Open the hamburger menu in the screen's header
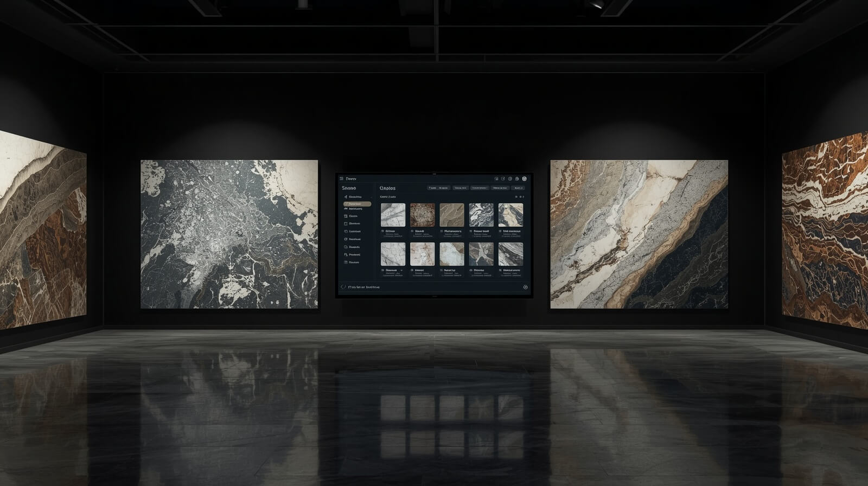The width and height of the screenshot is (868, 486). pyautogui.click(x=341, y=178)
